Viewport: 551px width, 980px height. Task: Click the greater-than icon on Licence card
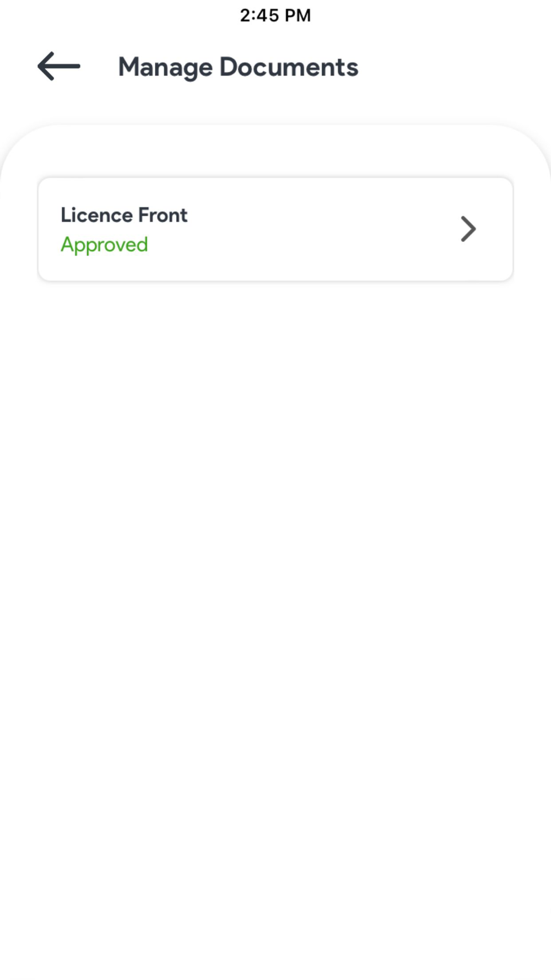coord(468,229)
